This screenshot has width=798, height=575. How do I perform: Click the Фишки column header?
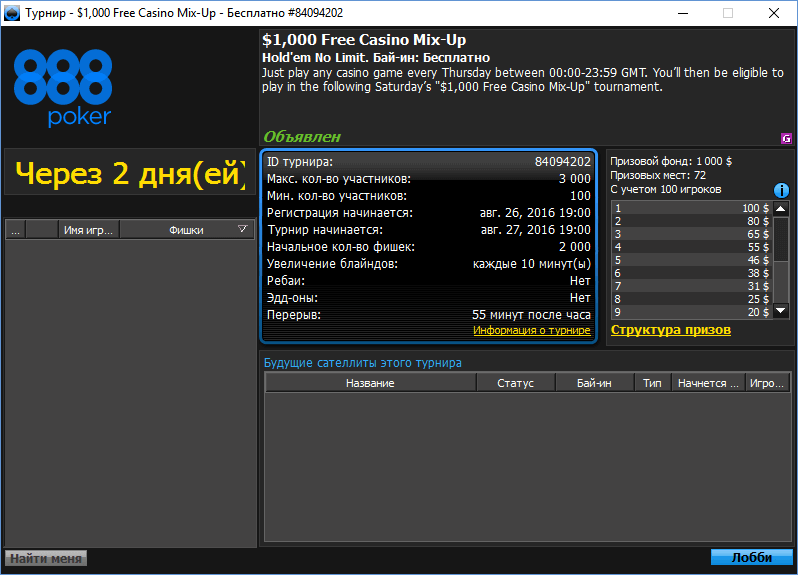click(x=187, y=230)
